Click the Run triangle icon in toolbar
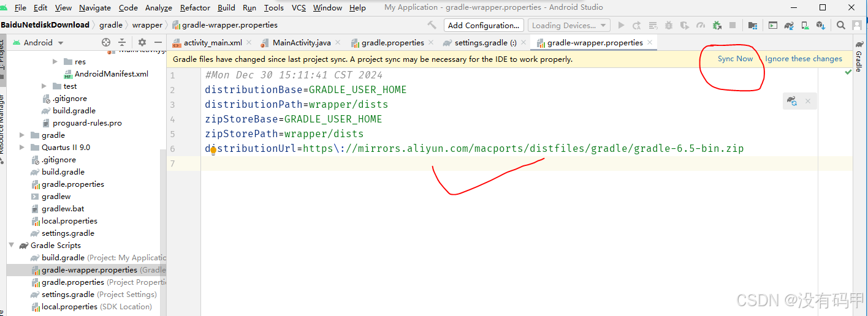This screenshot has width=868, height=316. 621,25
